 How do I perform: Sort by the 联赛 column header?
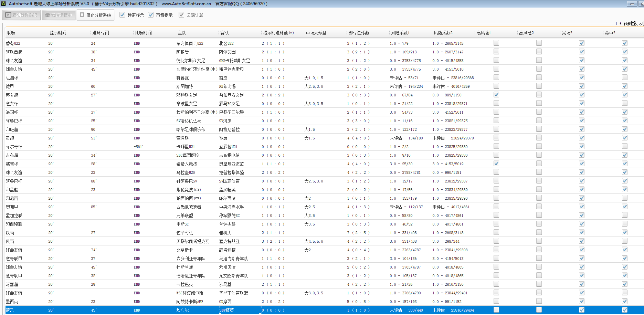11,33
